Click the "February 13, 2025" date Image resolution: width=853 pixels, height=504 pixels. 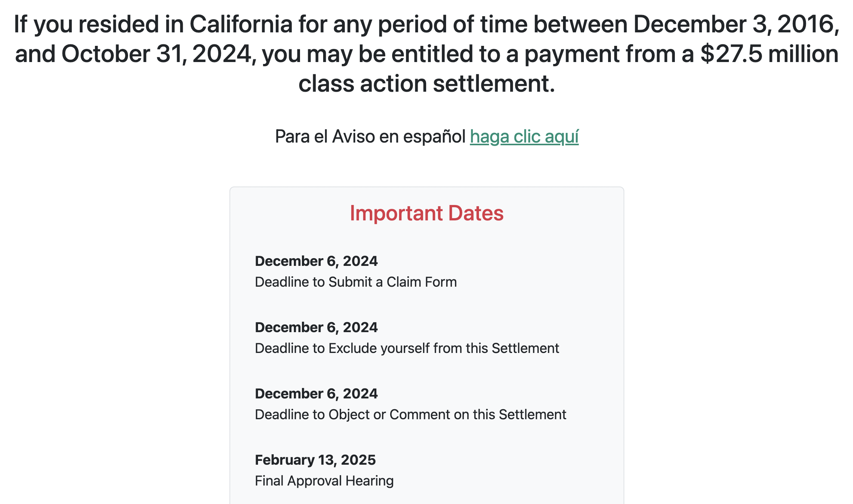pyautogui.click(x=315, y=460)
